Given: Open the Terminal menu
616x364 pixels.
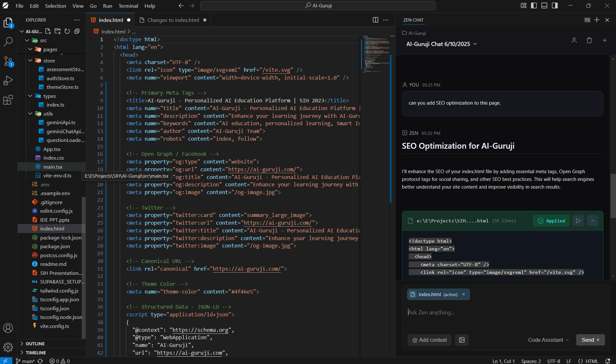Looking at the screenshot, I should click(128, 6).
